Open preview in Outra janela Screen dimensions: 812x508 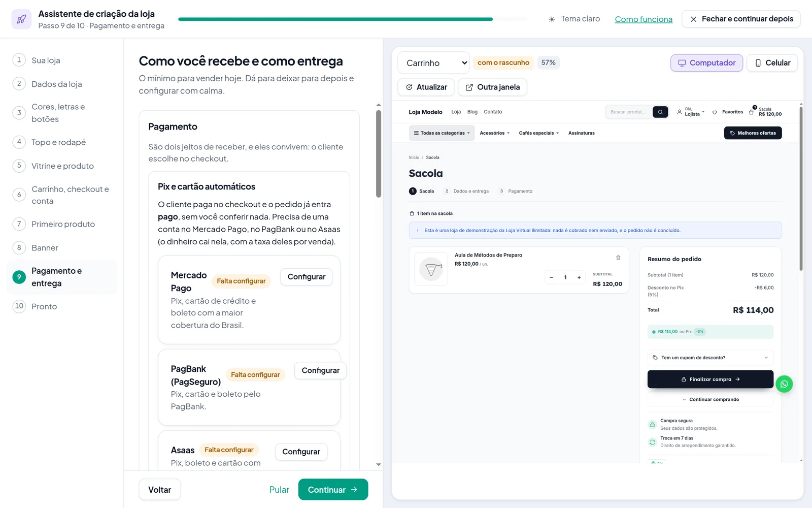[492, 87]
